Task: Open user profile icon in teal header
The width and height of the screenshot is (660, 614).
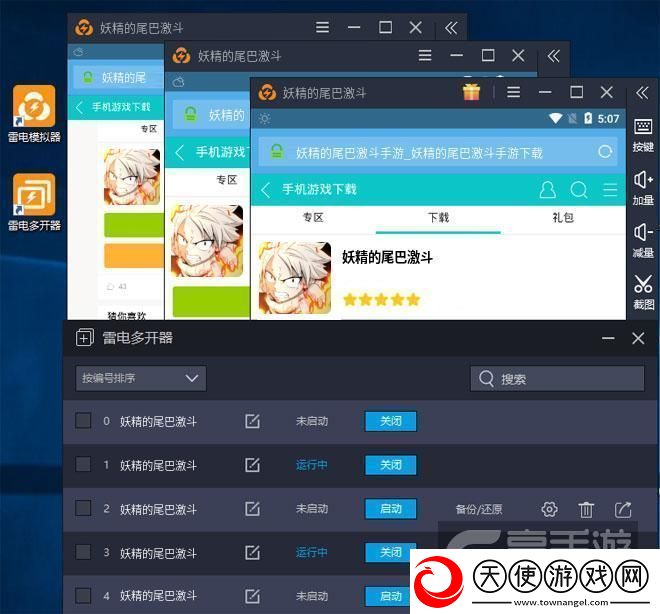Action: [547, 190]
